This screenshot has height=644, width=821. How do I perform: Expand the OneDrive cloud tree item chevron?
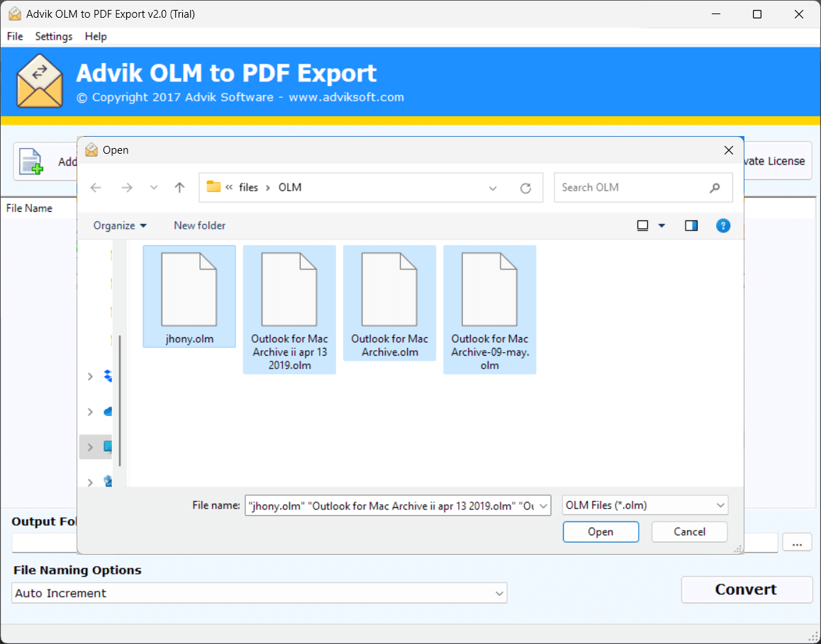click(90, 412)
